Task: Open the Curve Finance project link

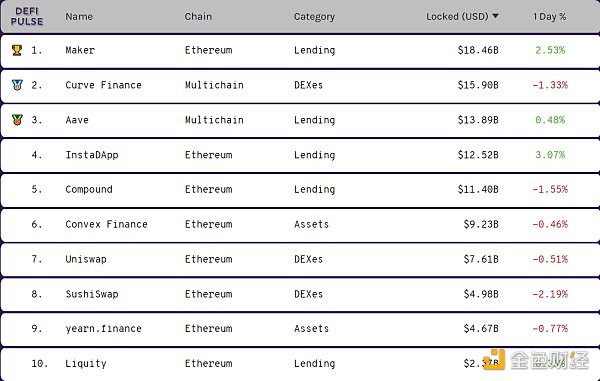Action: pyautogui.click(x=103, y=85)
